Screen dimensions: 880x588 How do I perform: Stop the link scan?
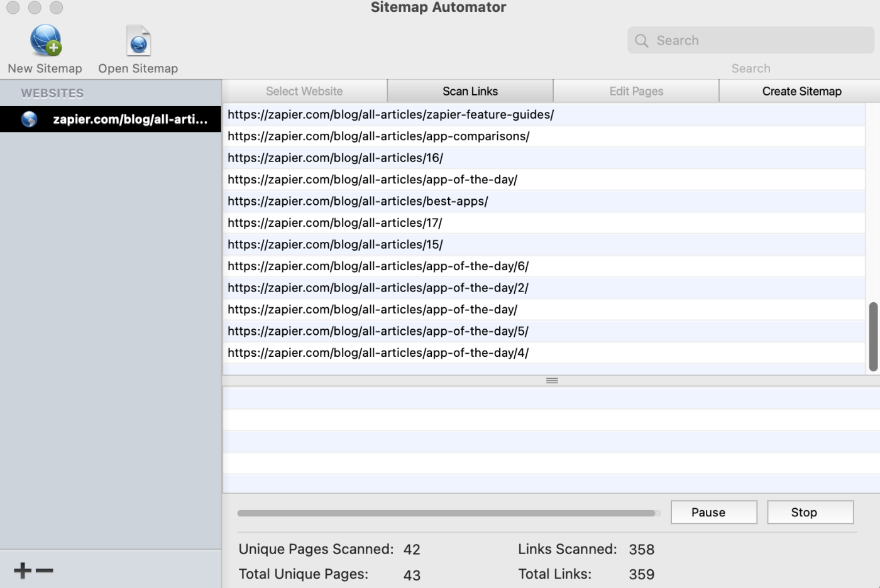(x=810, y=512)
